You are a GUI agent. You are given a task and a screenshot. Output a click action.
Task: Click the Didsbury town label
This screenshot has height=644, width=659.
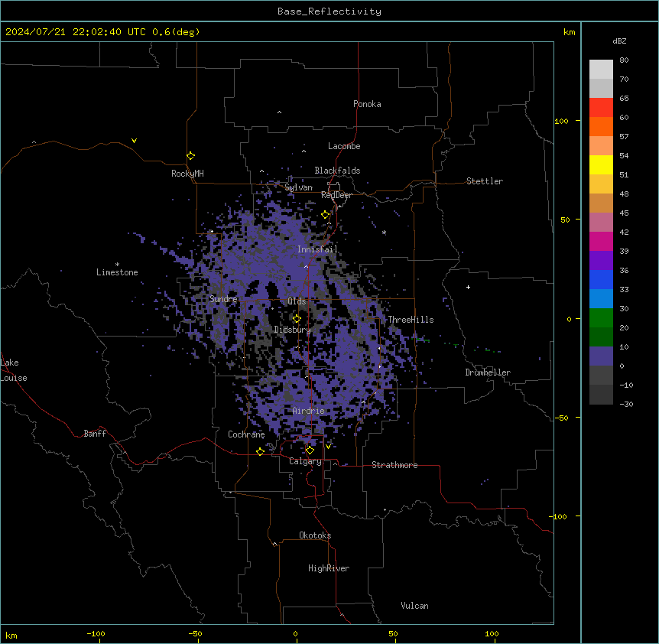click(293, 330)
